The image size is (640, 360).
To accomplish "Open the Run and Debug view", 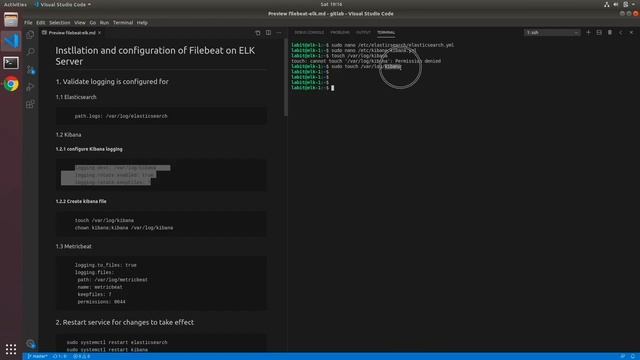I will [30, 87].
